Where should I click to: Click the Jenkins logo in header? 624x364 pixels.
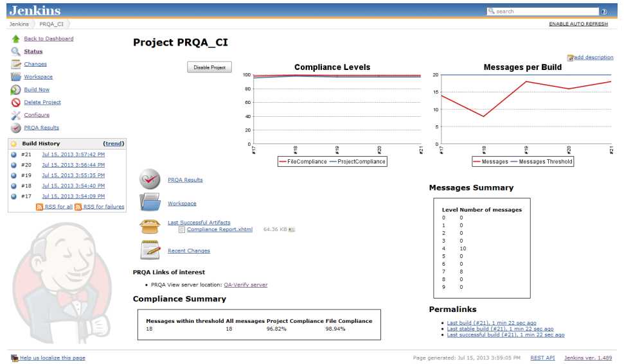(35, 11)
